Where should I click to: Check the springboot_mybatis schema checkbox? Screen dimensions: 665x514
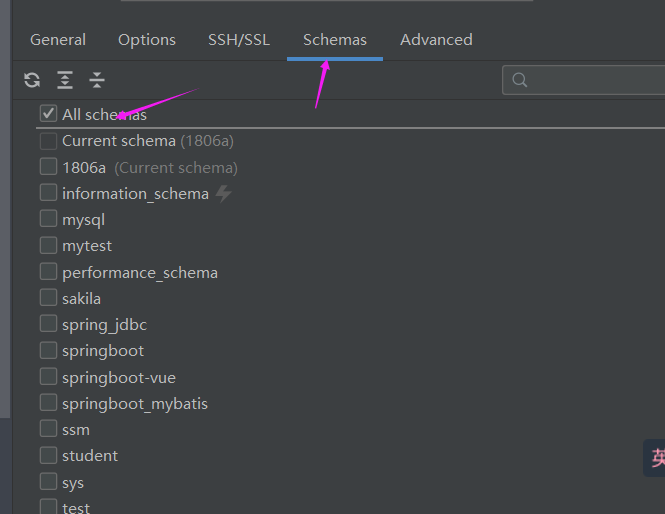(x=48, y=402)
